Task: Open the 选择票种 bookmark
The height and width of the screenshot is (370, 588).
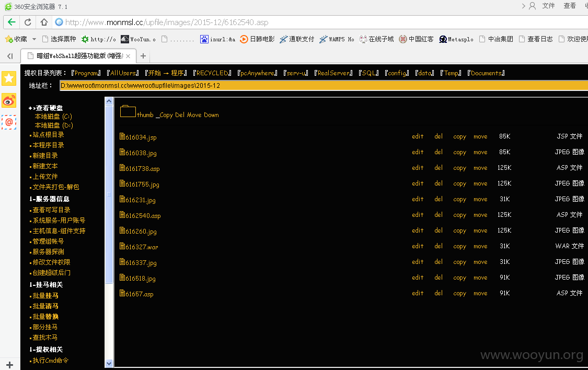Action: point(59,39)
